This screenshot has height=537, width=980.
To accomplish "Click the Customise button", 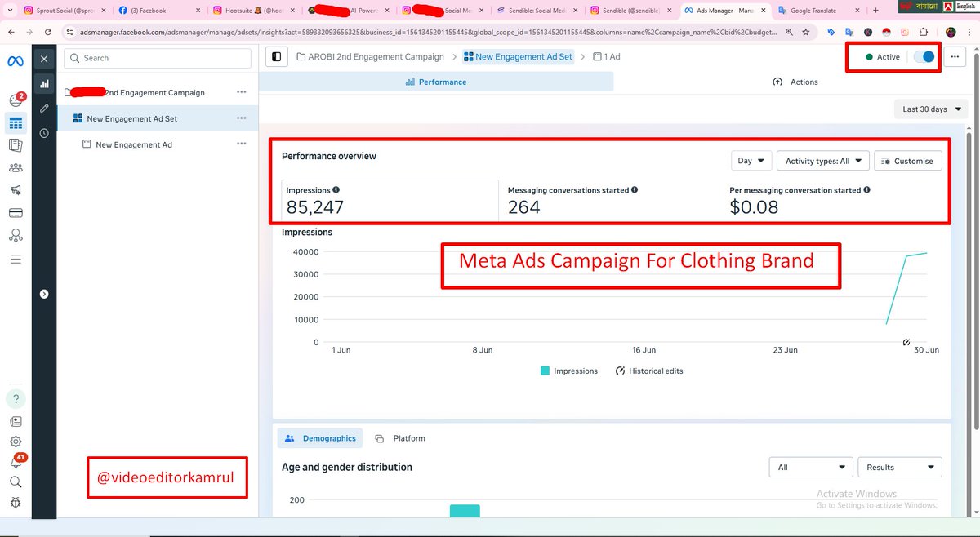I will [x=907, y=161].
